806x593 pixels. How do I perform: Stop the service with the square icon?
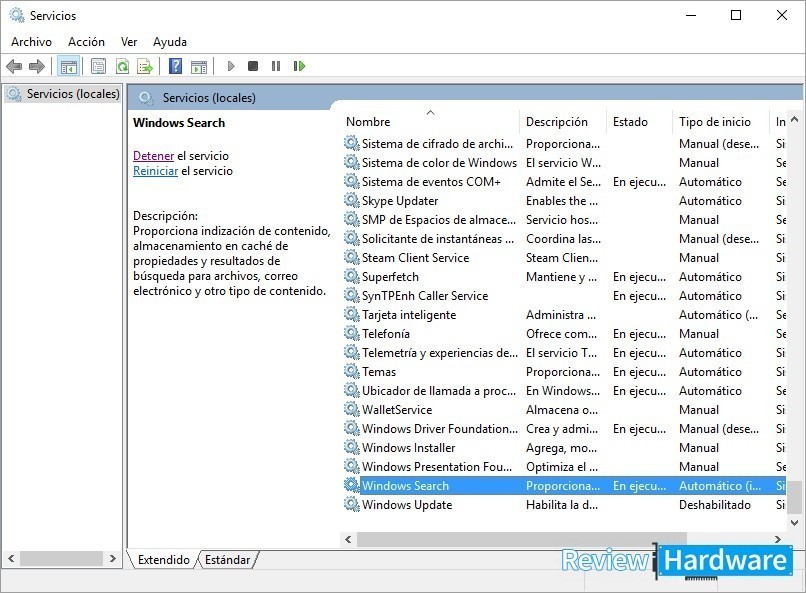coord(253,66)
